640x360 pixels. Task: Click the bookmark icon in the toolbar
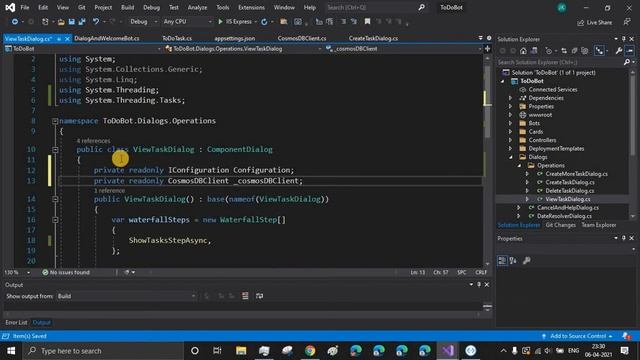click(367, 22)
